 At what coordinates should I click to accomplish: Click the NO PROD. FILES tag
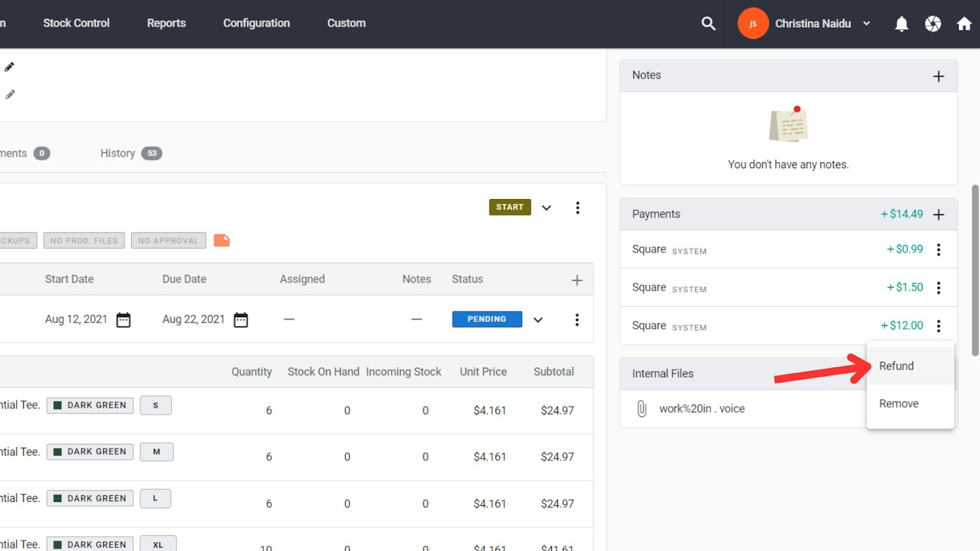(x=84, y=241)
